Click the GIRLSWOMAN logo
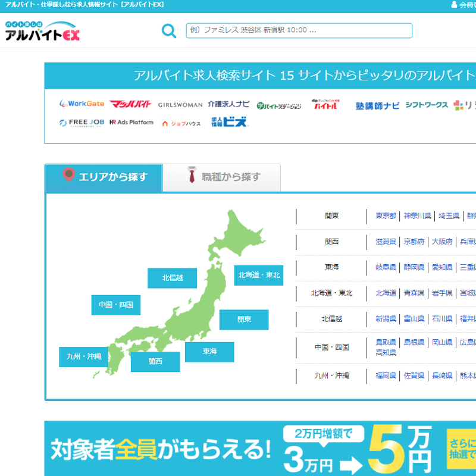 [x=180, y=105]
